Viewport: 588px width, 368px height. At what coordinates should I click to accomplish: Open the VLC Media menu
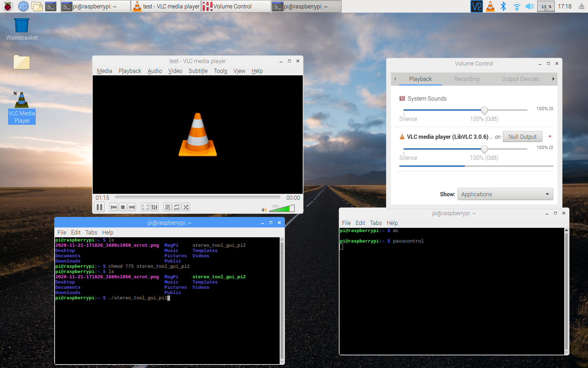[x=104, y=71]
